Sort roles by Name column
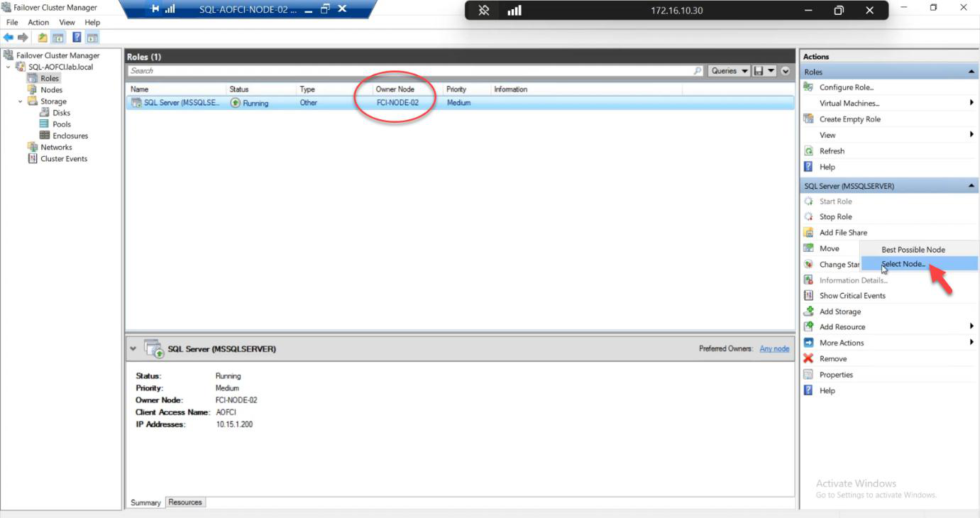 (x=176, y=89)
